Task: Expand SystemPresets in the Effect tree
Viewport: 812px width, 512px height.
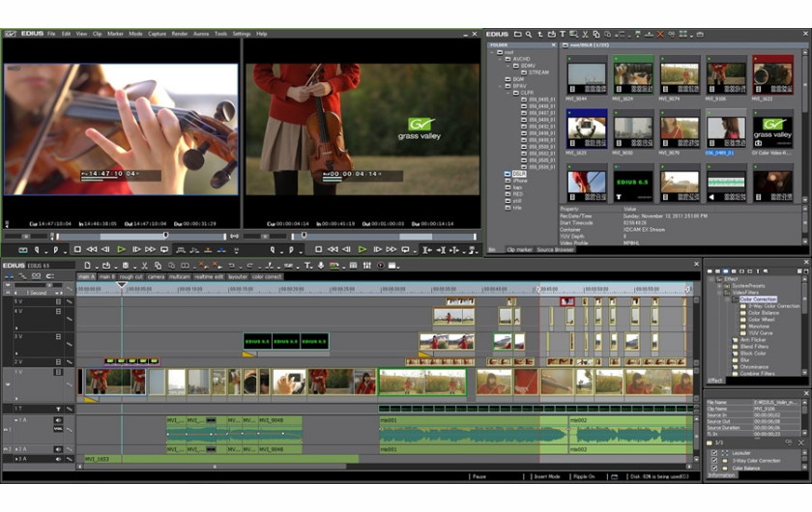Action: (719, 286)
